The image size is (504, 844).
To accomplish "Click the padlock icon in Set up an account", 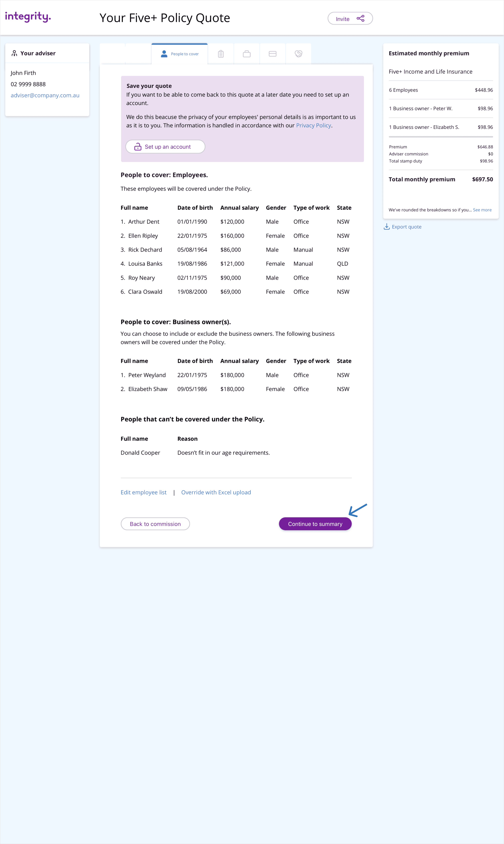I will click(138, 147).
